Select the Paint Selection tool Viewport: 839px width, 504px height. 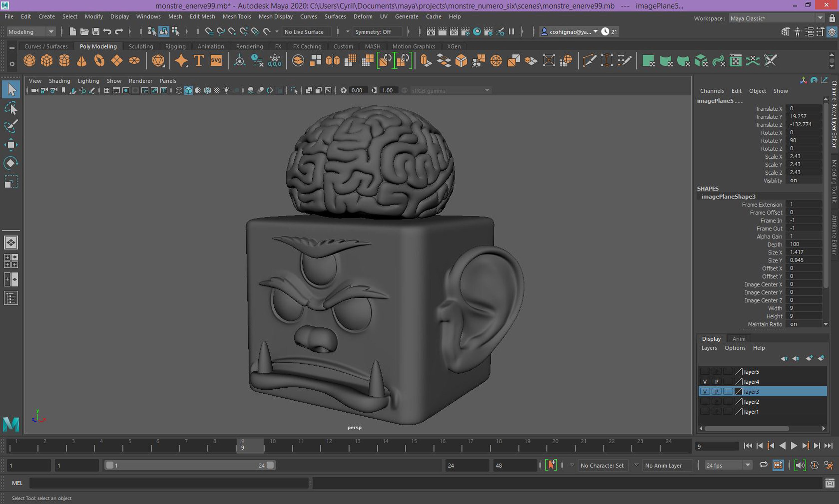click(x=11, y=127)
